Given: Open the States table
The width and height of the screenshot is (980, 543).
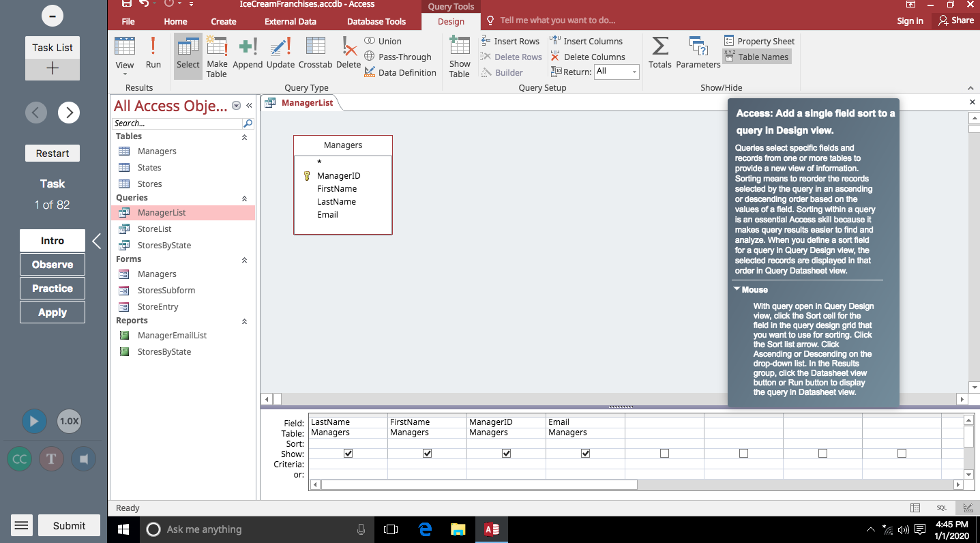Looking at the screenshot, I should (x=149, y=168).
